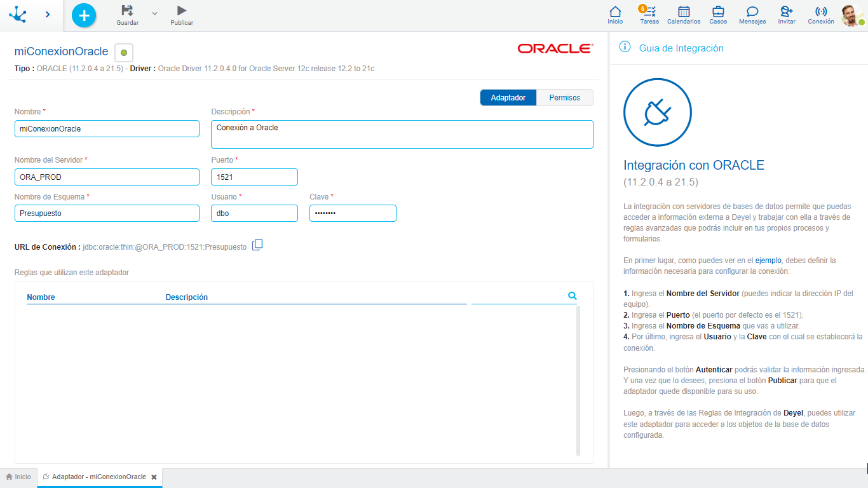Viewport: 868px width, 488px height.
Task: Click the orange tasks notification badge
Action: (642, 8)
